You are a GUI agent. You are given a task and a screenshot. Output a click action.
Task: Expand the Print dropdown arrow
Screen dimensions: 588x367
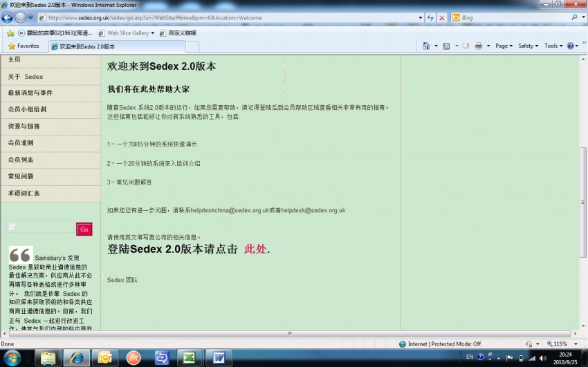(488, 46)
